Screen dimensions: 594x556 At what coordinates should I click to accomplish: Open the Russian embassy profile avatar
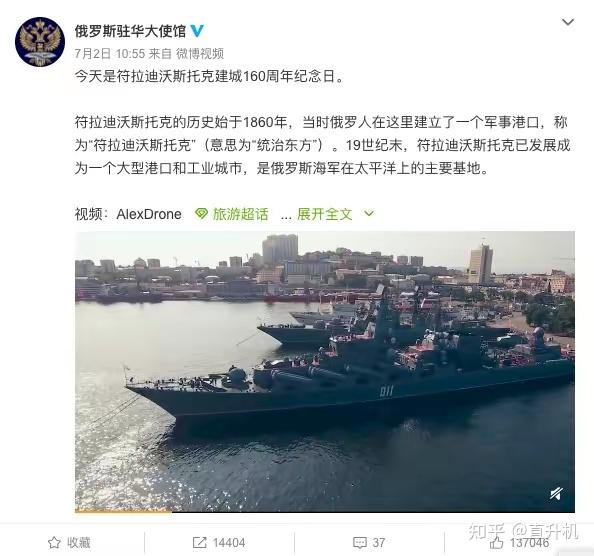pyautogui.click(x=40, y=42)
